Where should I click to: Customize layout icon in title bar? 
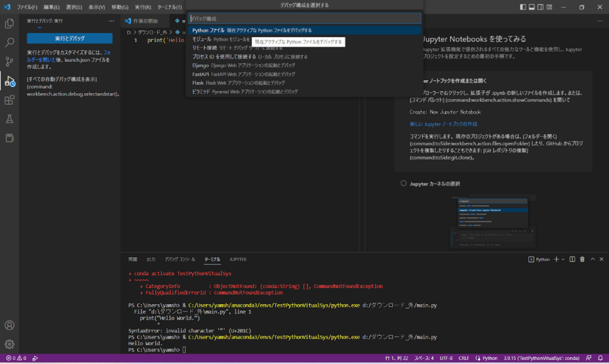pos(549,7)
